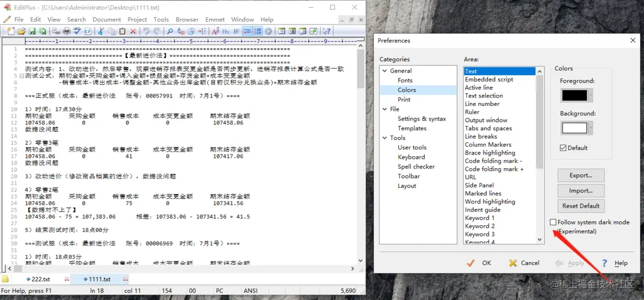Switch to the 222.txt document tab
The image size is (644, 300).
pyautogui.click(x=41, y=279)
